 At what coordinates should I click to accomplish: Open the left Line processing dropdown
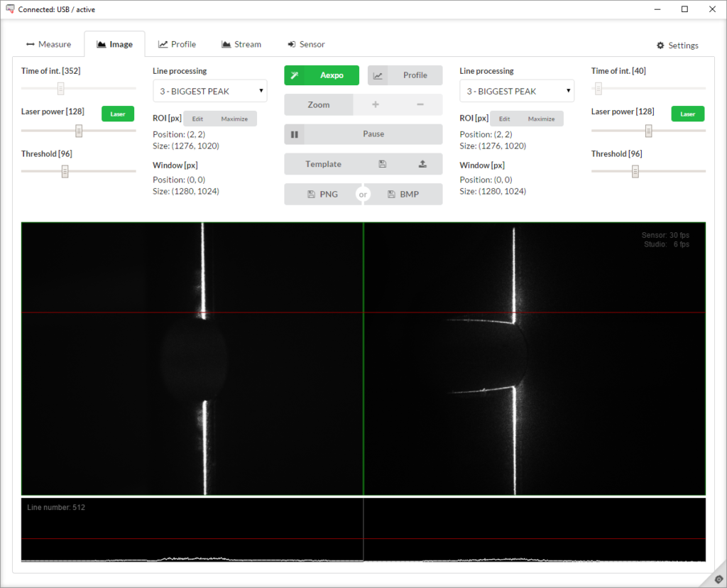tap(210, 91)
